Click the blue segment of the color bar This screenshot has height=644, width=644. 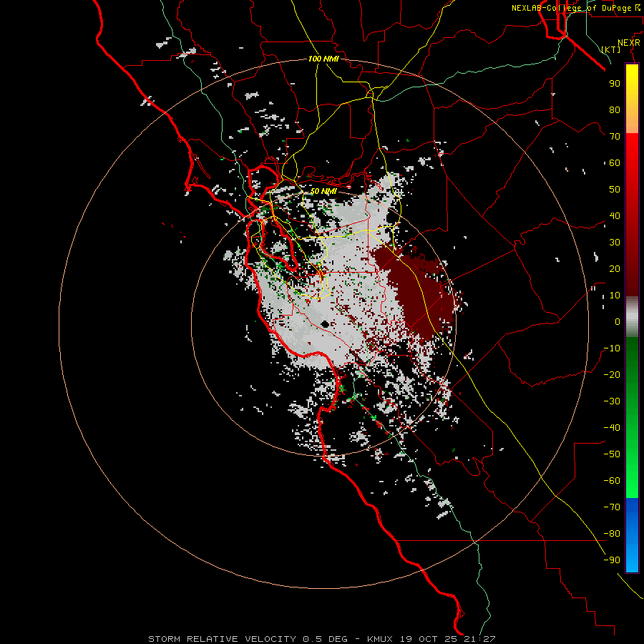pos(632,535)
